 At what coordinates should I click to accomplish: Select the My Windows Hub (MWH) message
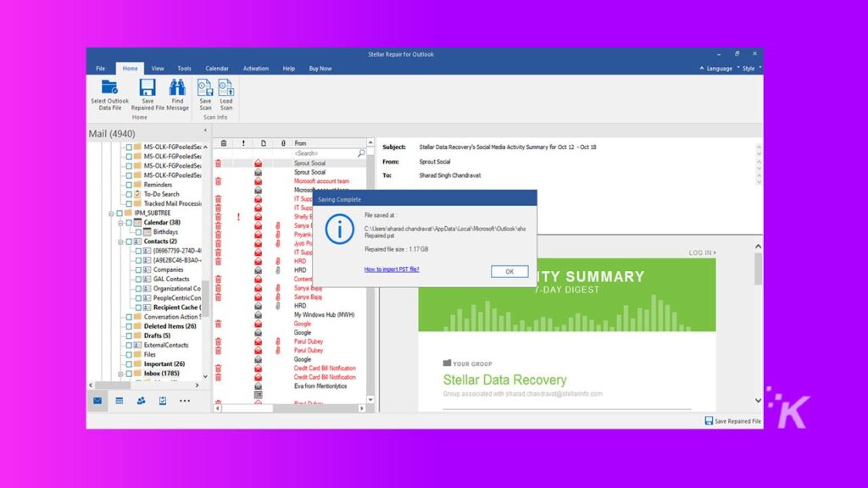point(325,315)
